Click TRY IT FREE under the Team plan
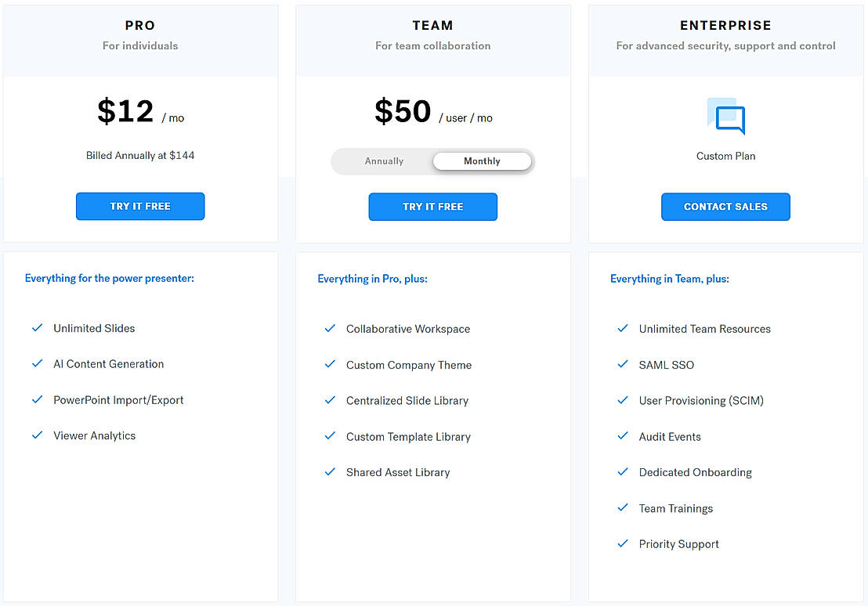The height and width of the screenshot is (606, 868). [432, 207]
